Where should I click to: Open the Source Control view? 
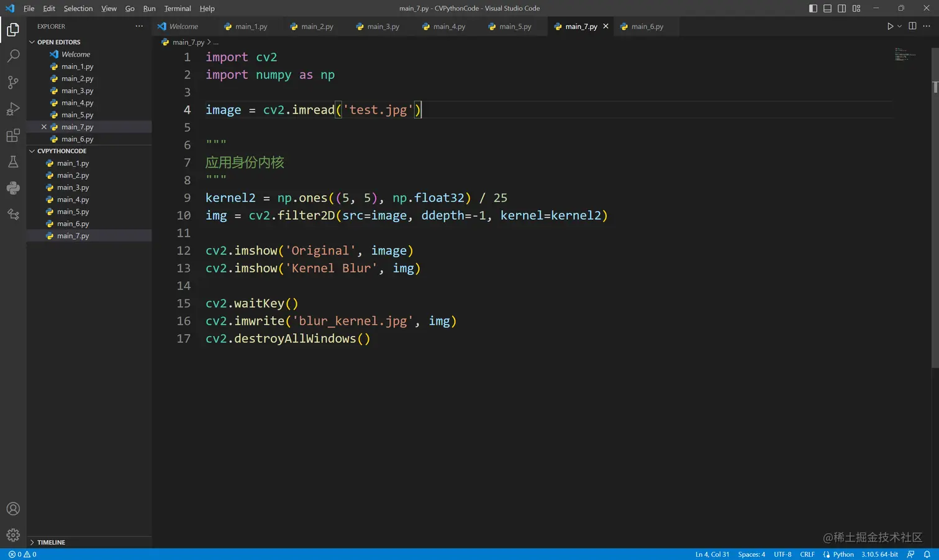13,83
